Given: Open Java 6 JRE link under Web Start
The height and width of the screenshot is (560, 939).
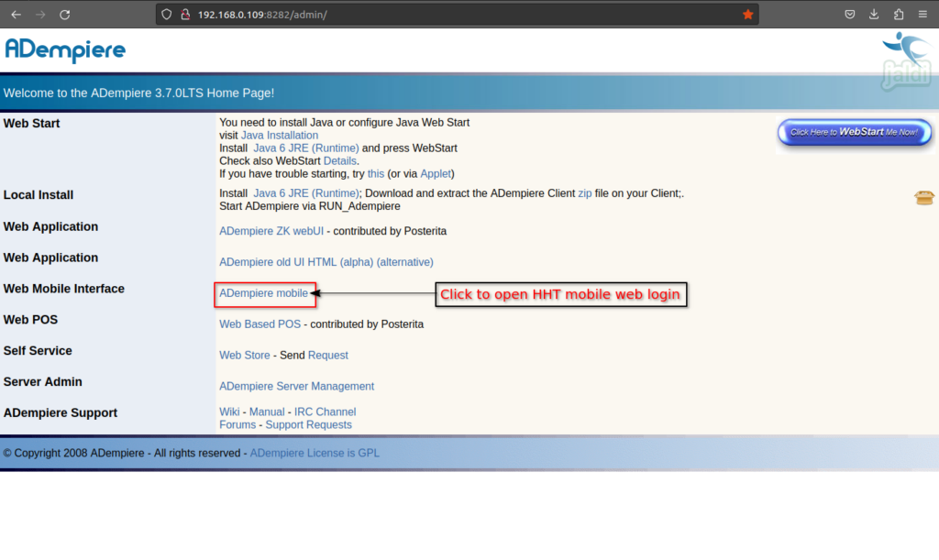Looking at the screenshot, I should click(306, 148).
